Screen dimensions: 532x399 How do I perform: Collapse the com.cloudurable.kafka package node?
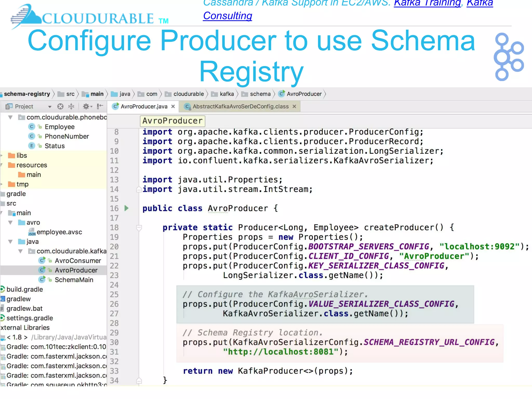pos(21,251)
